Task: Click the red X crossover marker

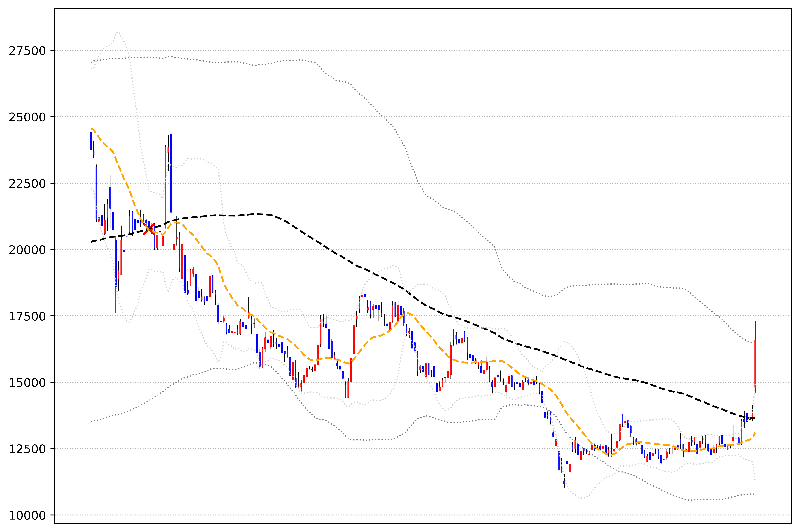Action: pos(149,229)
